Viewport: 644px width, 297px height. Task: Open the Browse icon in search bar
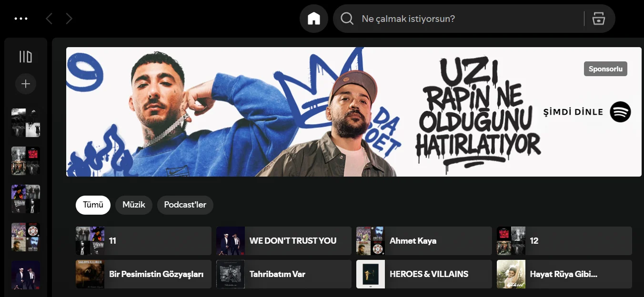(598, 19)
